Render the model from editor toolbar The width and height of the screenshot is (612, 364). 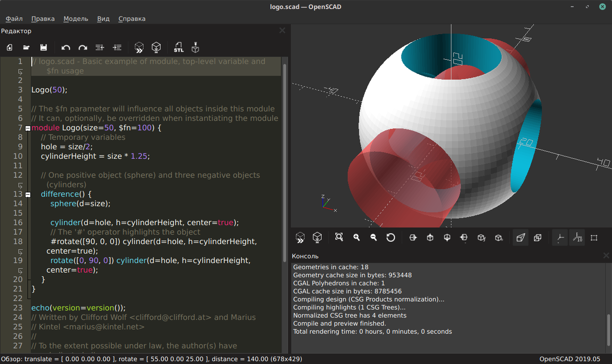[156, 47]
